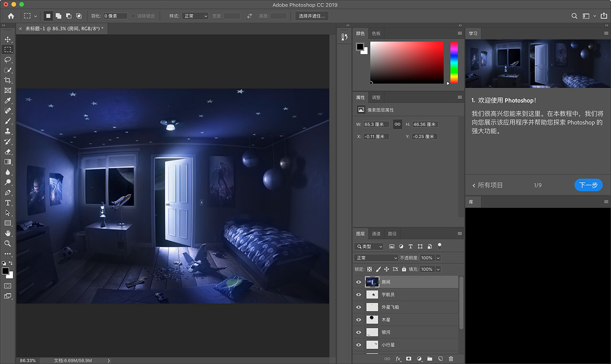Toggle the layer filter on/off switch
Viewport: 611px width, 364px height.
(440, 246)
